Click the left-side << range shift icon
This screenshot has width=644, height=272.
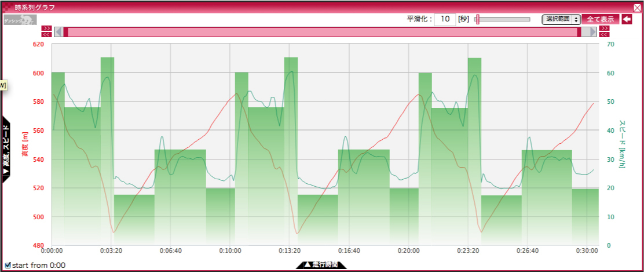pos(46,35)
